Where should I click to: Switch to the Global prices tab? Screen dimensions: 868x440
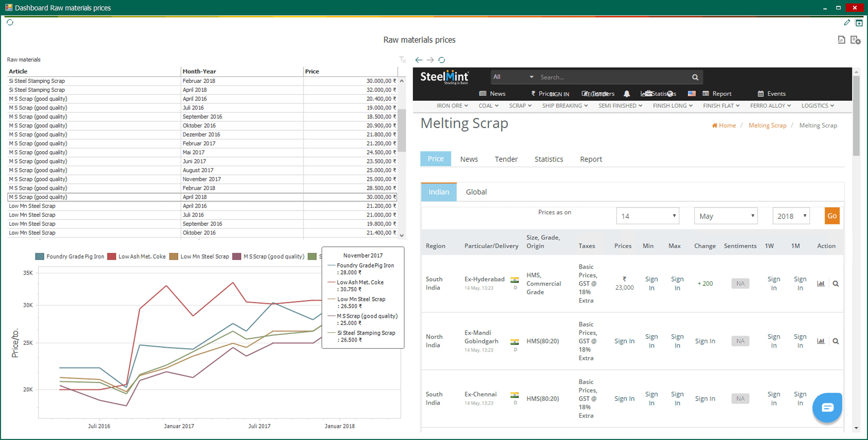coord(476,192)
